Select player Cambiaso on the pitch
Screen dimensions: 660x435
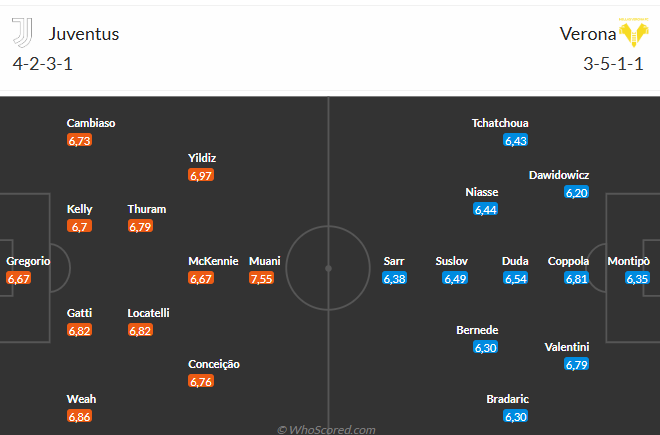pos(91,123)
